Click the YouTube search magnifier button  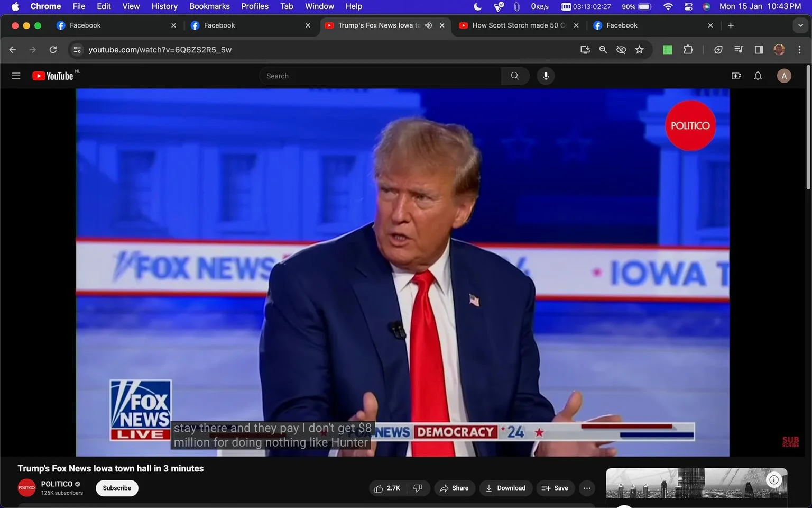pos(515,76)
